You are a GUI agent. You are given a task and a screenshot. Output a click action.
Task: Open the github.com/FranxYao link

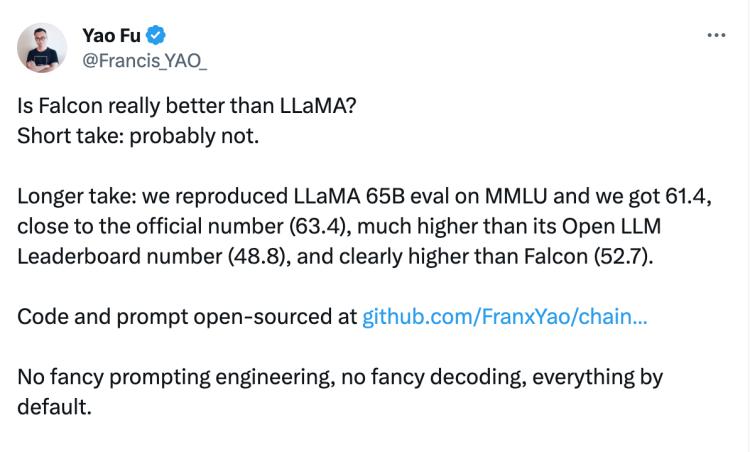pos(504,317)
